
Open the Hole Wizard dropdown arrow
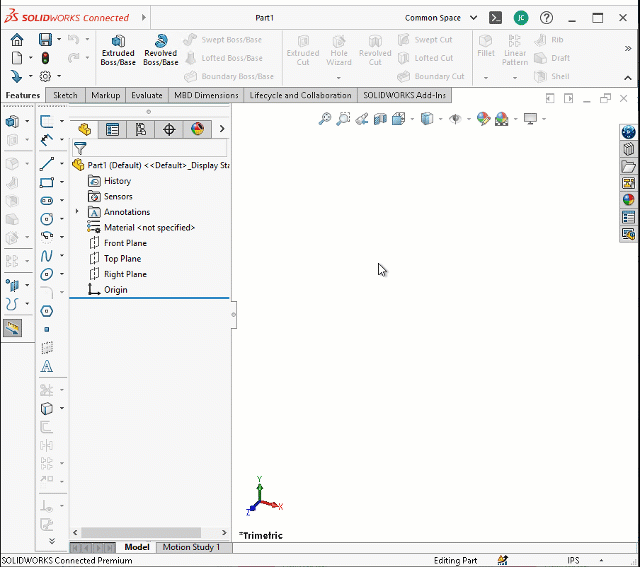[x=339, y=78]
